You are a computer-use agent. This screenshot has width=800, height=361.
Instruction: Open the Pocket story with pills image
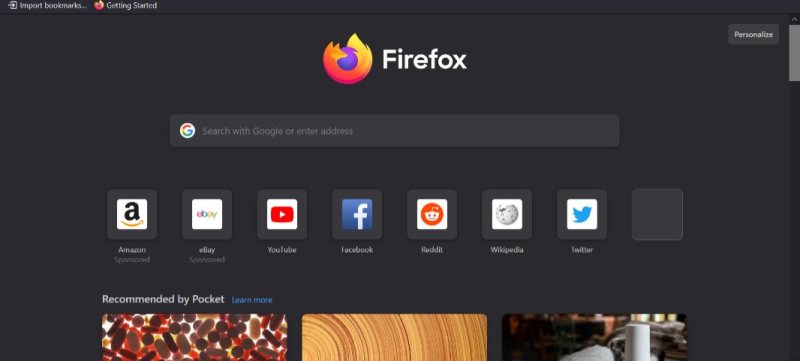194,338
